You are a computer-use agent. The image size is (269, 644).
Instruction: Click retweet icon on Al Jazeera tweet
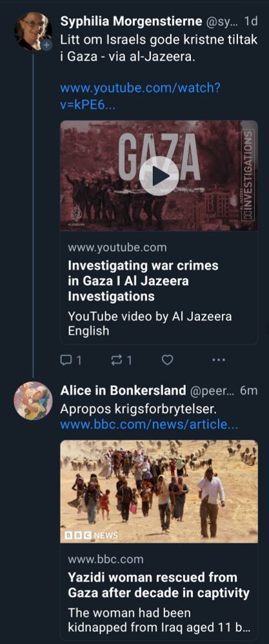pyautogui.click(x=117, y=360)
